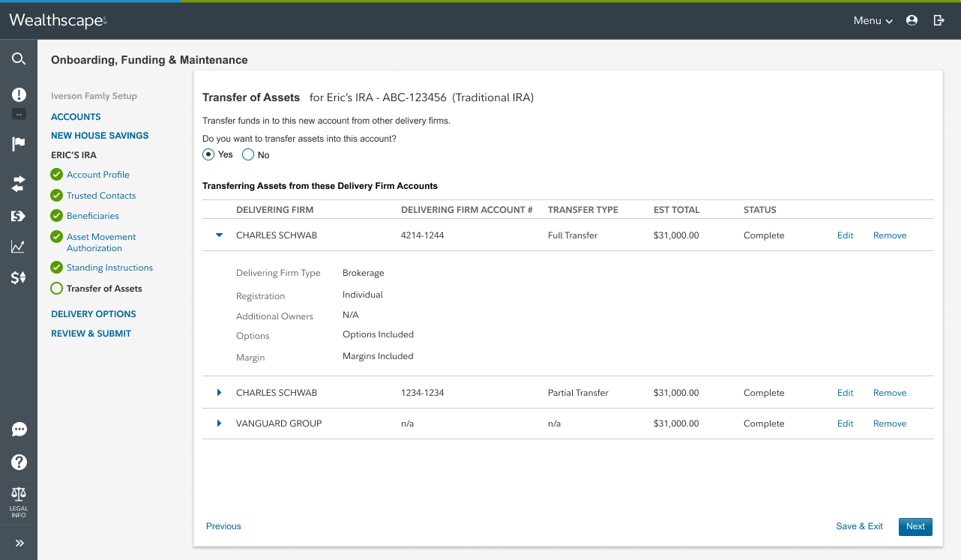
Task: Open the alerts exclamation icon
Action: pos(19,94)
